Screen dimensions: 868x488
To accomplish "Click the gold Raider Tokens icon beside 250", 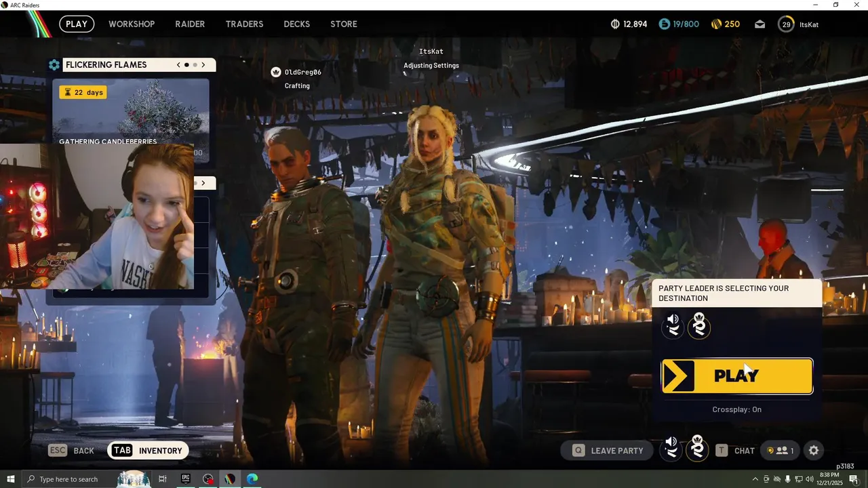I will (x=716, y=24).
